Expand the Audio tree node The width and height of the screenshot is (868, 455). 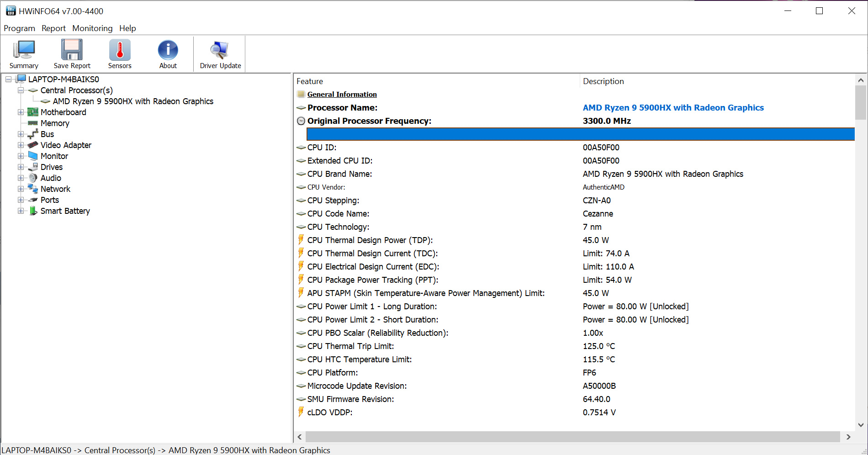point(21,178)
